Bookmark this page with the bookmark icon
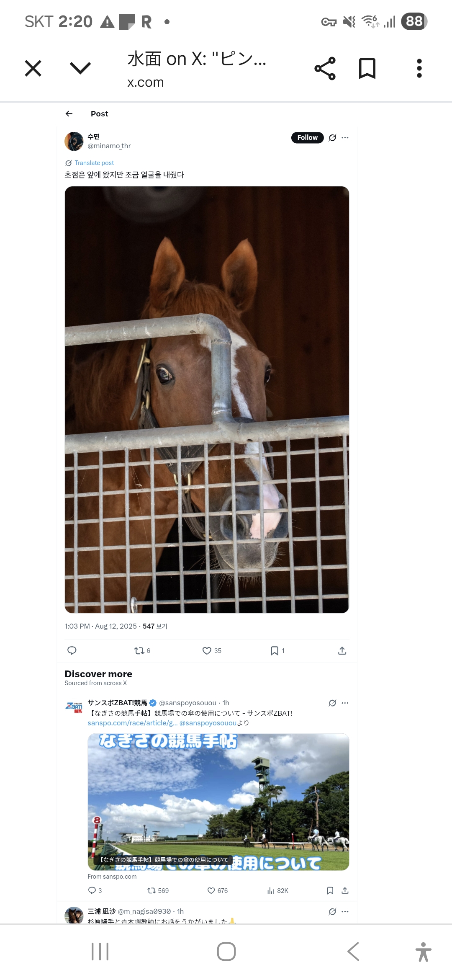Viewport: 452px width, 980px height. tap(367, 68)
